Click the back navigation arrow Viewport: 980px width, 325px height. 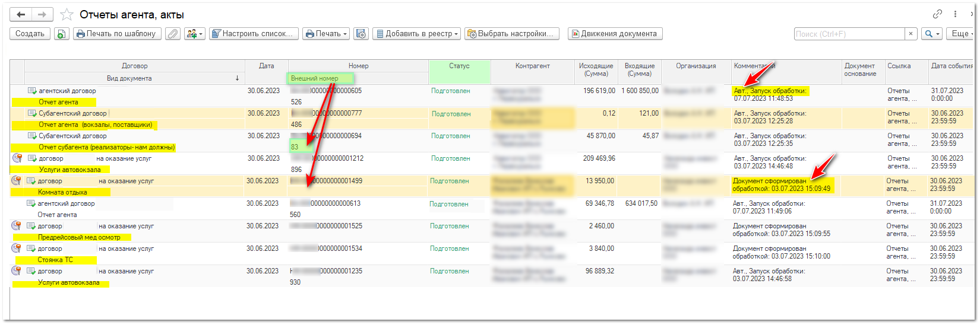tap(21, 15)
